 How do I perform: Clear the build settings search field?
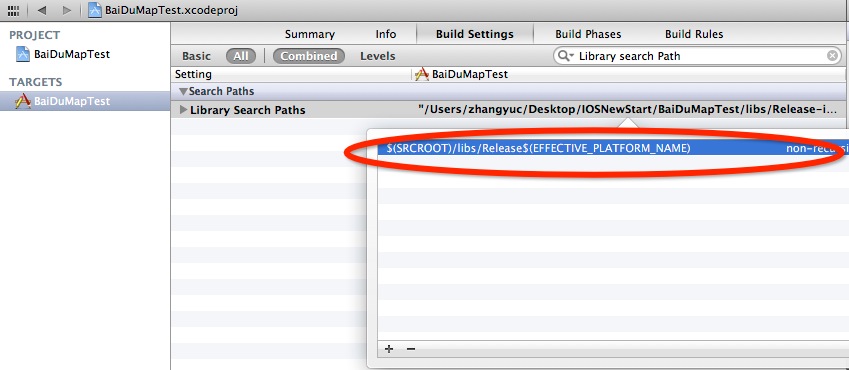pos(833,56)
